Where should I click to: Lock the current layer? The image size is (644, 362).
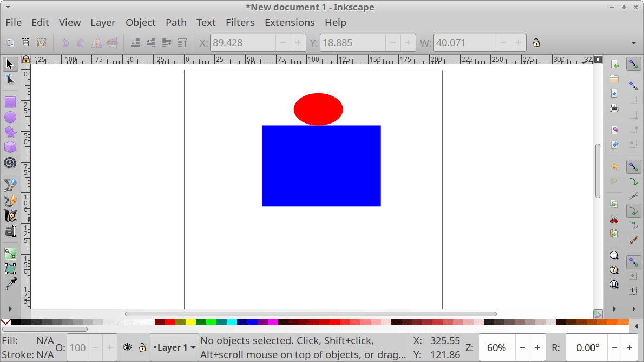pos(142,347)
